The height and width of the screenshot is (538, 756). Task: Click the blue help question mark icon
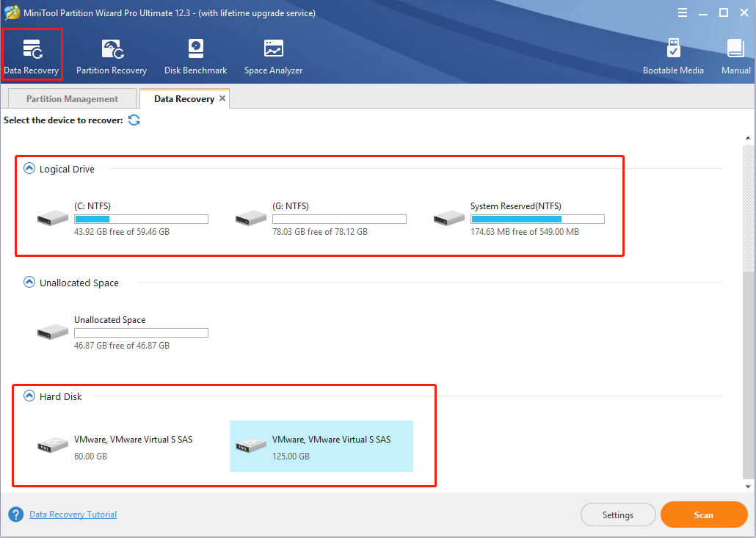click(16, 515)
